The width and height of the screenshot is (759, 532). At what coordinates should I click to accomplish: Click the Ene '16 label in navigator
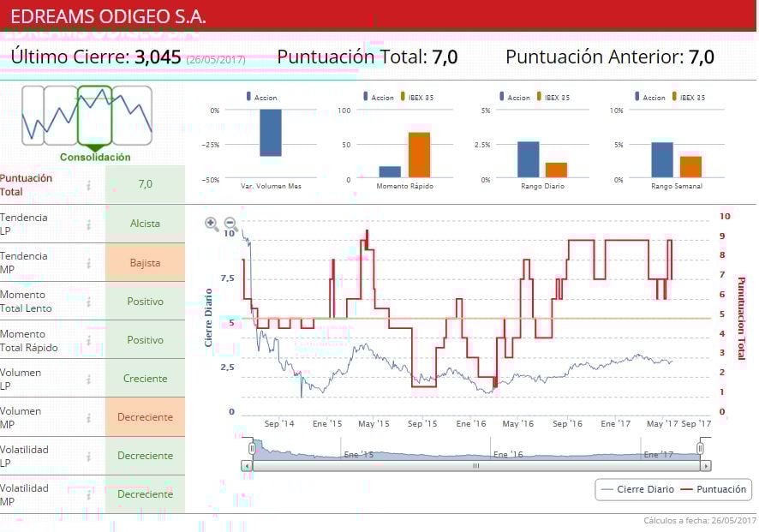click(x=508, y=454)
